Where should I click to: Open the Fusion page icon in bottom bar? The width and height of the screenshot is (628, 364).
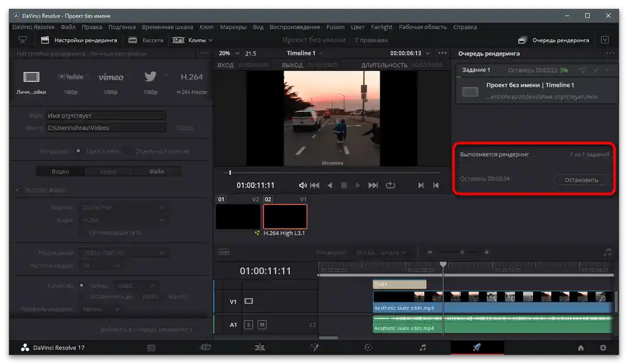pos(314,348)
